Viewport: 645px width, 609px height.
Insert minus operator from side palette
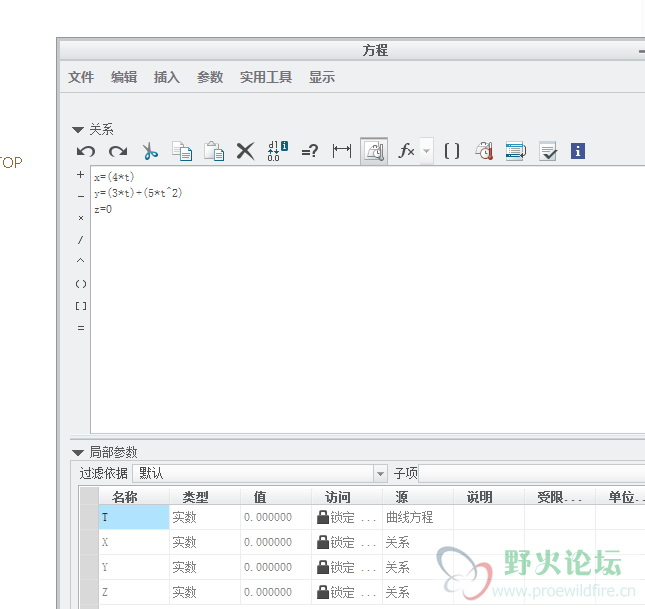pyautogui.click(x=81, y=197)
